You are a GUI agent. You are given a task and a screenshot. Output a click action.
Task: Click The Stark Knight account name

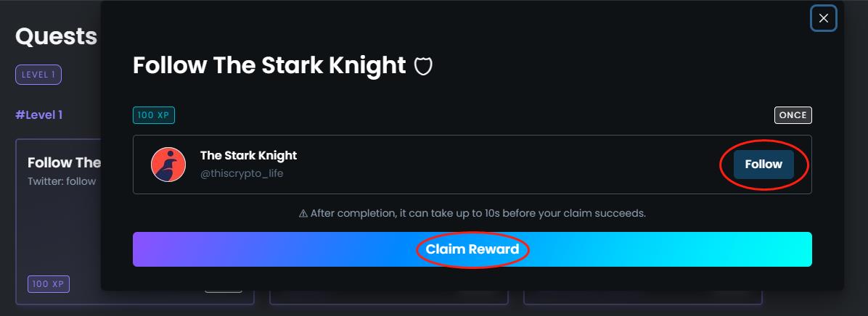coord(248,155)
